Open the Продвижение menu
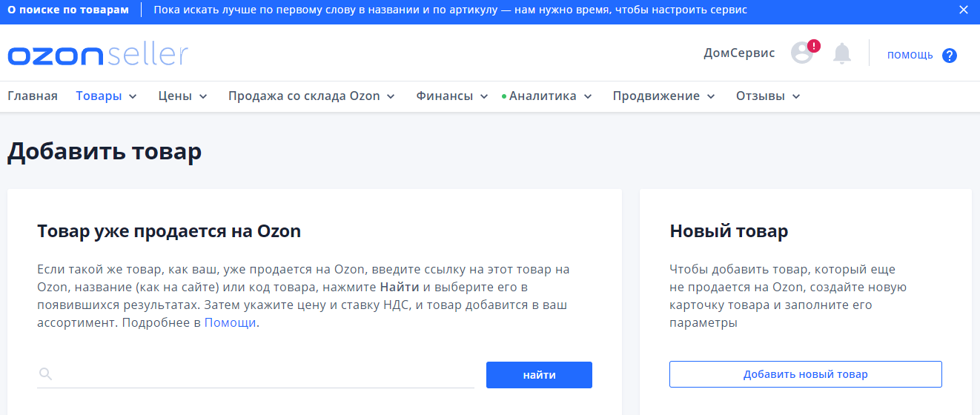This screenshot has width=980, height=415. pyautogui.click(x=656, y=96)
